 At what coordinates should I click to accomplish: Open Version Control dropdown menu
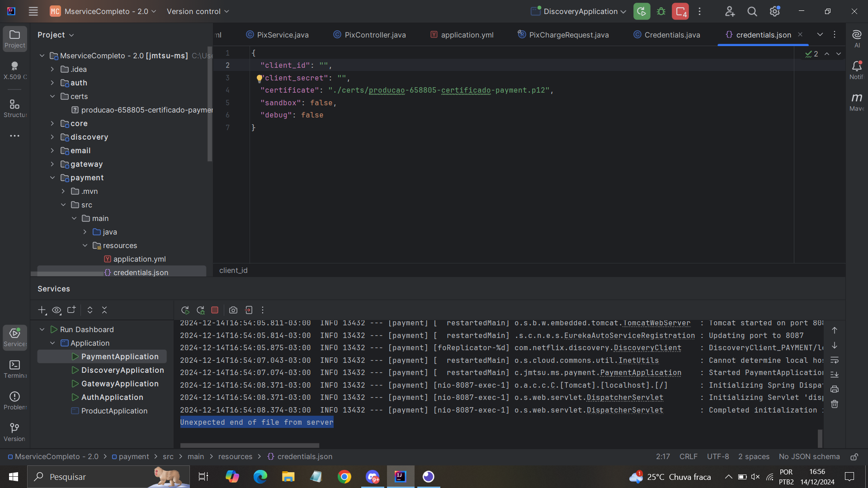[x=198, y=11]
